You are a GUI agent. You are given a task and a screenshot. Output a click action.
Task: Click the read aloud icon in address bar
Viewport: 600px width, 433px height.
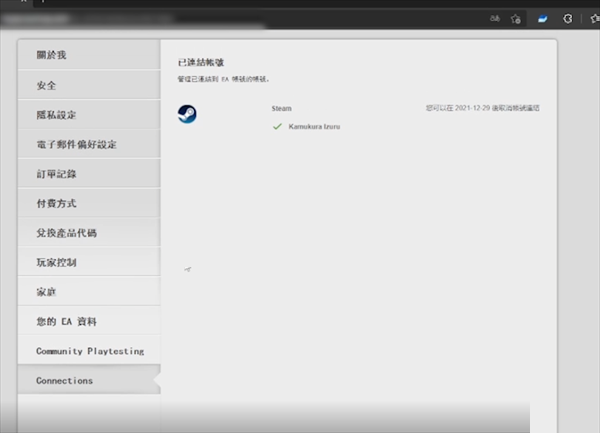494,17
